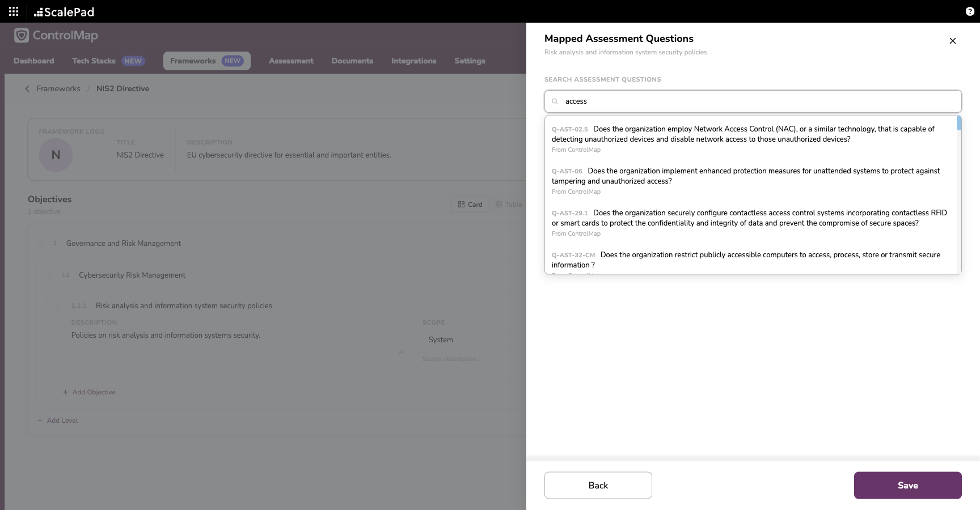Click the description resize handle icon

pyautogui.click(x=401, y=352)
